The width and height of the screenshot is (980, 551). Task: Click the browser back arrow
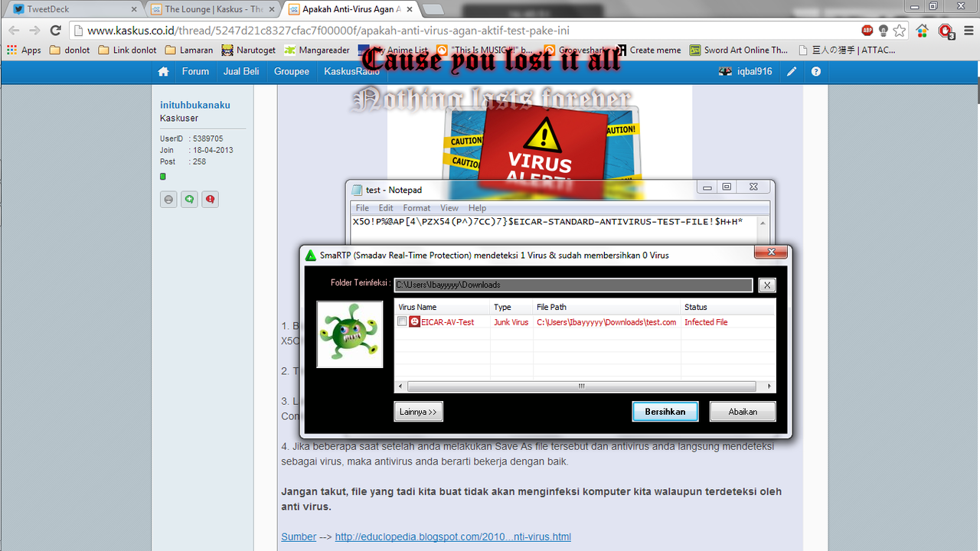(13, 31)
